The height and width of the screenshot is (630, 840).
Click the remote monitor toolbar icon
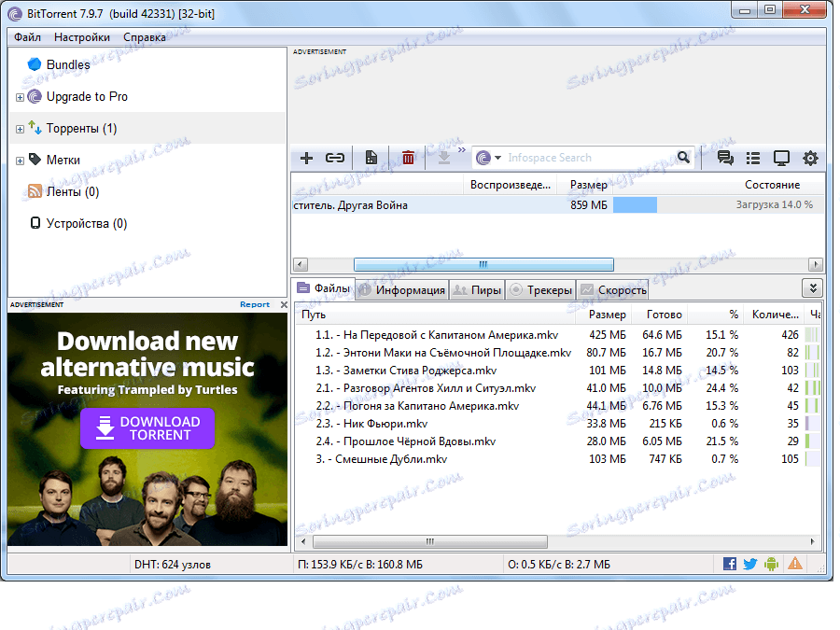coord(781,158)
